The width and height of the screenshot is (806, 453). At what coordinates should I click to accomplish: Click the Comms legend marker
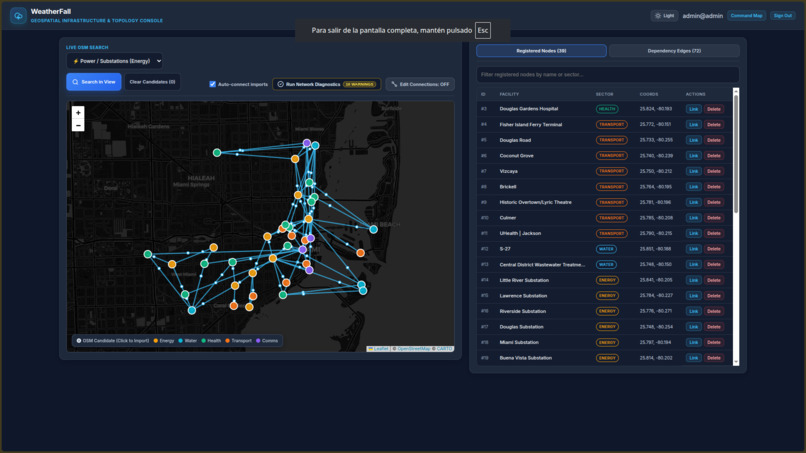coord(258,340)
